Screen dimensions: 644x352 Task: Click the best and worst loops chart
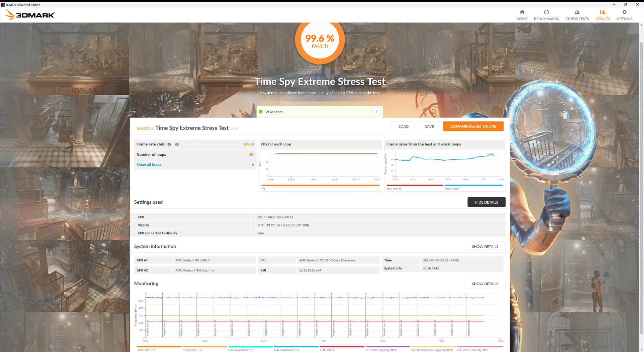tap(445, 165)
